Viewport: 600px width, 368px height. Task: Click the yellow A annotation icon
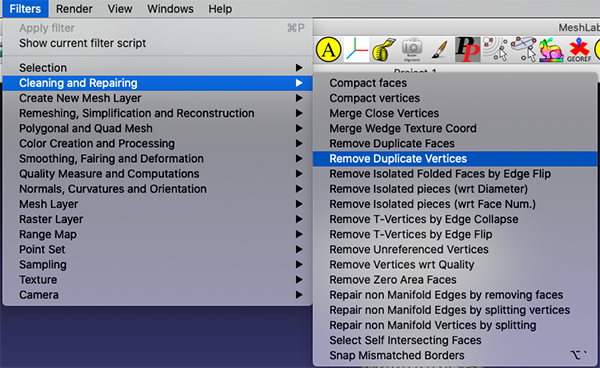coord(329,50)
